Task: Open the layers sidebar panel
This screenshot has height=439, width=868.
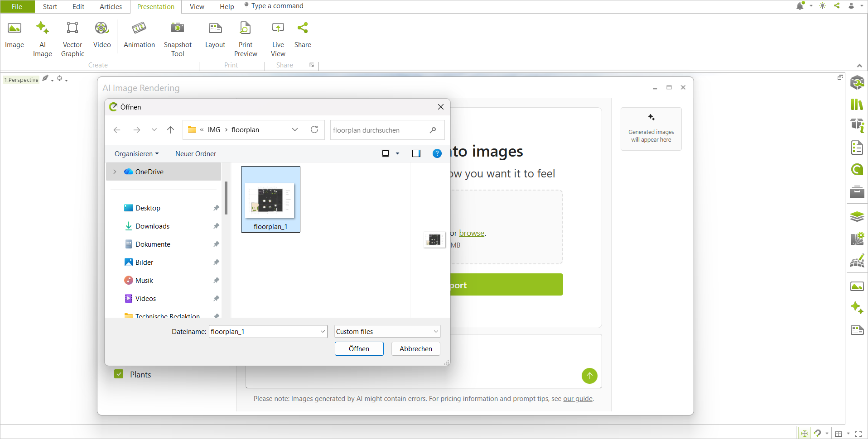Action: (857, 216)
